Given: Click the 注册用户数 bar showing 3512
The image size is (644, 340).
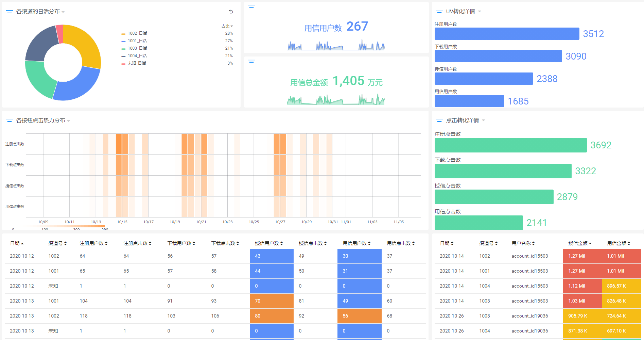Looking at the screenshot, I should pyautogui.click(x=507, y=34).
